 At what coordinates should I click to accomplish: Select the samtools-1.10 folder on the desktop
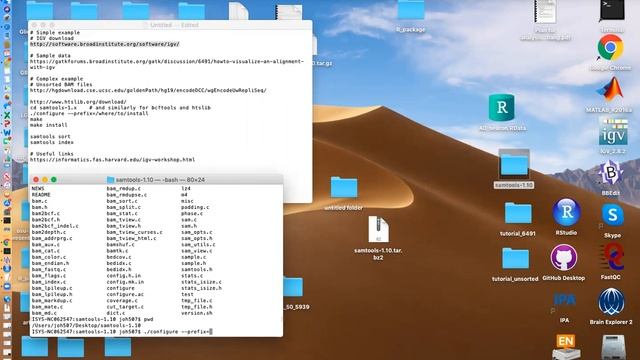tap(514, 164)
